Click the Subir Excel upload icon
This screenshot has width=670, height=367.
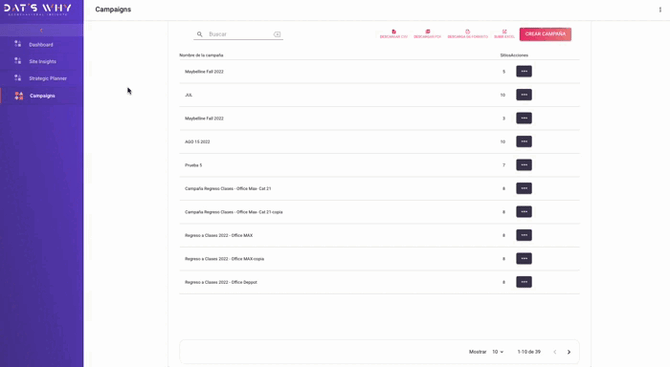pos(504,32)
